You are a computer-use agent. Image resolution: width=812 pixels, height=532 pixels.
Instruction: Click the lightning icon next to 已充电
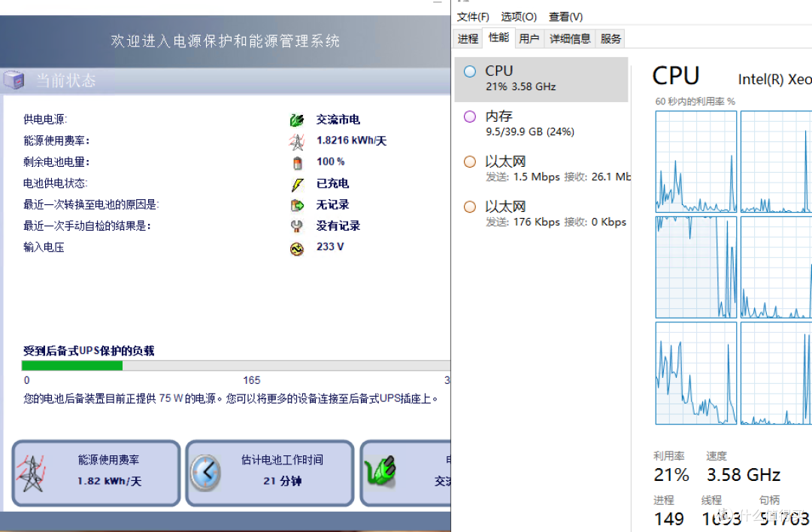click(297, 184)
